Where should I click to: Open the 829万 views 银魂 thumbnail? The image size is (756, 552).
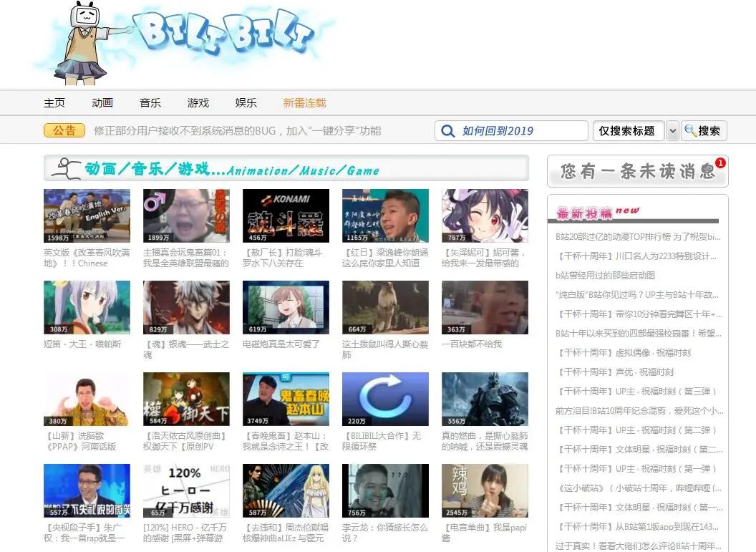pos(186,307)
